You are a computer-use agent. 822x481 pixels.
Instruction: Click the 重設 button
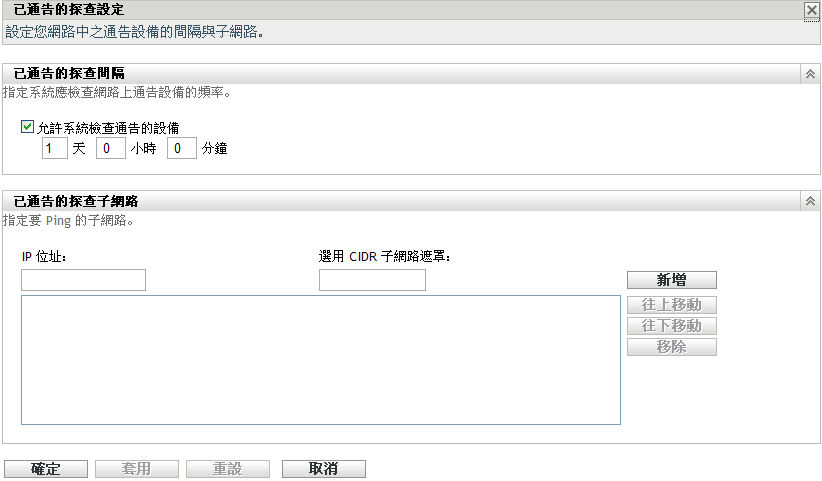(x=228, y=469)
